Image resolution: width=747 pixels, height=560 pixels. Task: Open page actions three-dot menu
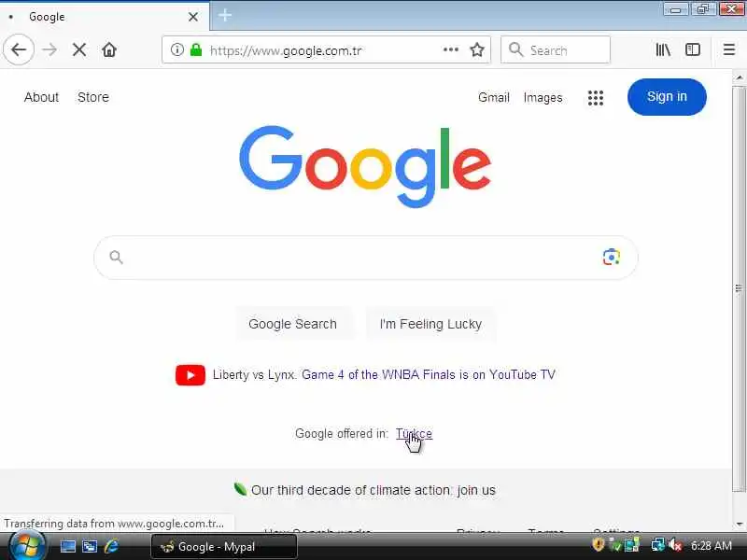(451, 49)
